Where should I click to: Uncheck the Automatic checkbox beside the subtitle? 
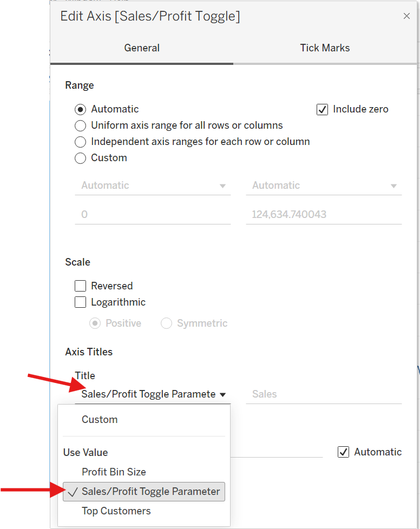[x=343, y=452]
